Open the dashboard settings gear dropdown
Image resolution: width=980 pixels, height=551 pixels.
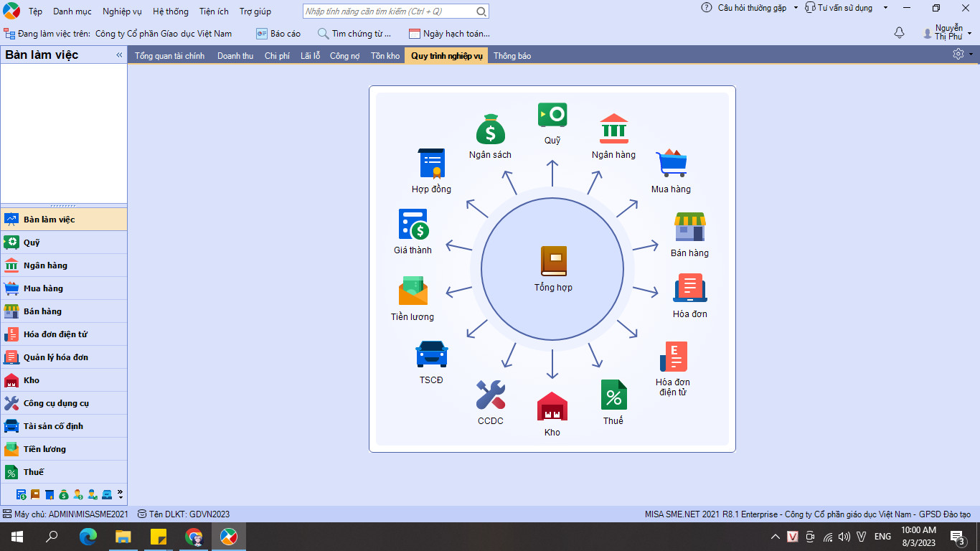point(962,54)
